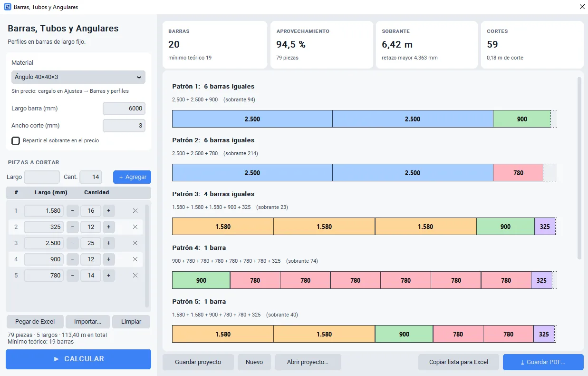The width and height of the screenshot is (588, 376).
Task: Export with Guardar PDF... button
Action: [x=543, y=362]
